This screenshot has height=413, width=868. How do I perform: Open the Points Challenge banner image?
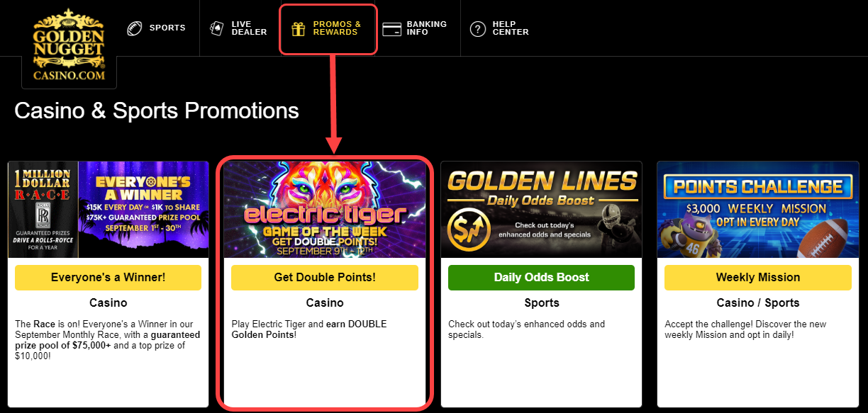pos(757,210)
